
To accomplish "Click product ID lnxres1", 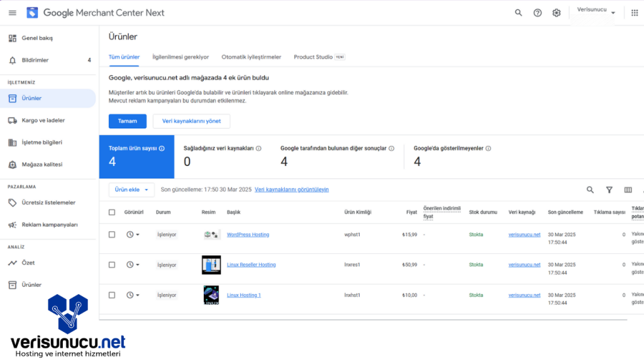I will tap(352, 265).
